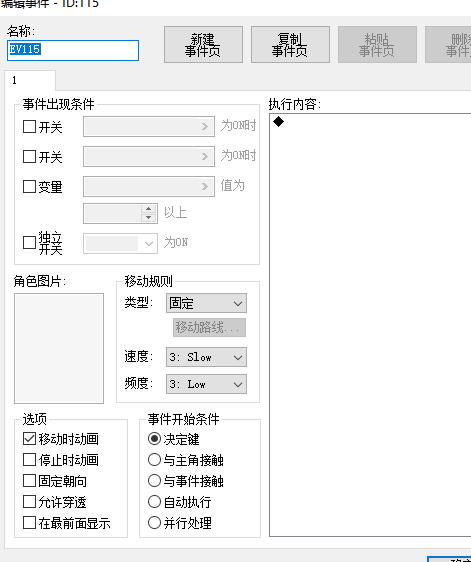The height and width of the screenshot is (562, 471).
Task: Enable the 独立开关 condition checkbox
Action: pyautogui.click(x=29, y=243)
